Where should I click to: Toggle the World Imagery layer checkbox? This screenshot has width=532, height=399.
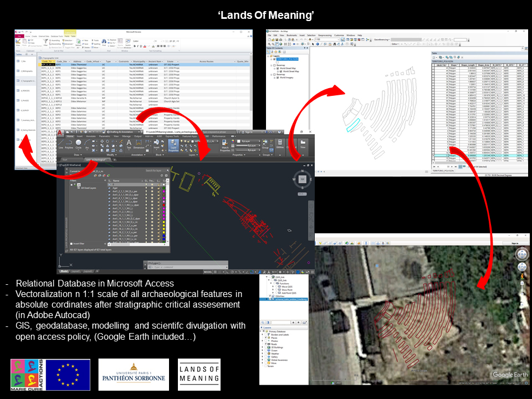click(x=277, y=78)
